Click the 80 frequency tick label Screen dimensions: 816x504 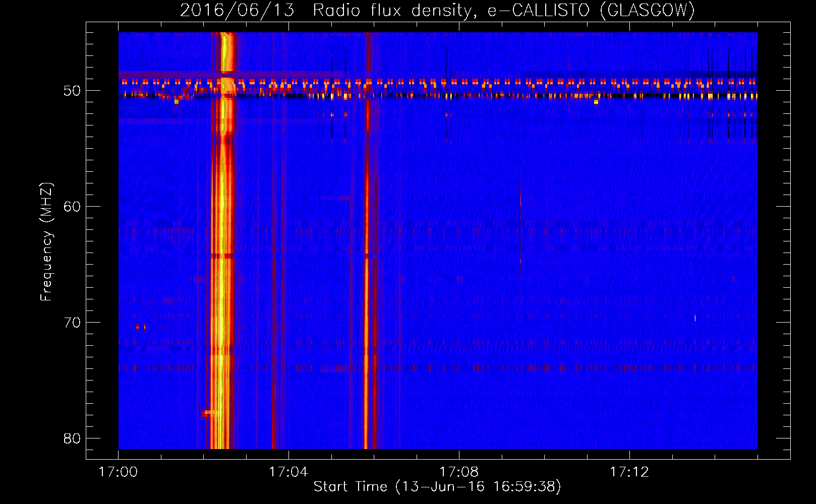tap(72, 438)
